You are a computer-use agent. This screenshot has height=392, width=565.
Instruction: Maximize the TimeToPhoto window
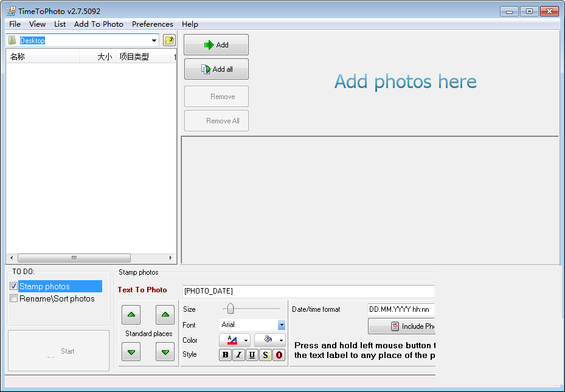529,12
